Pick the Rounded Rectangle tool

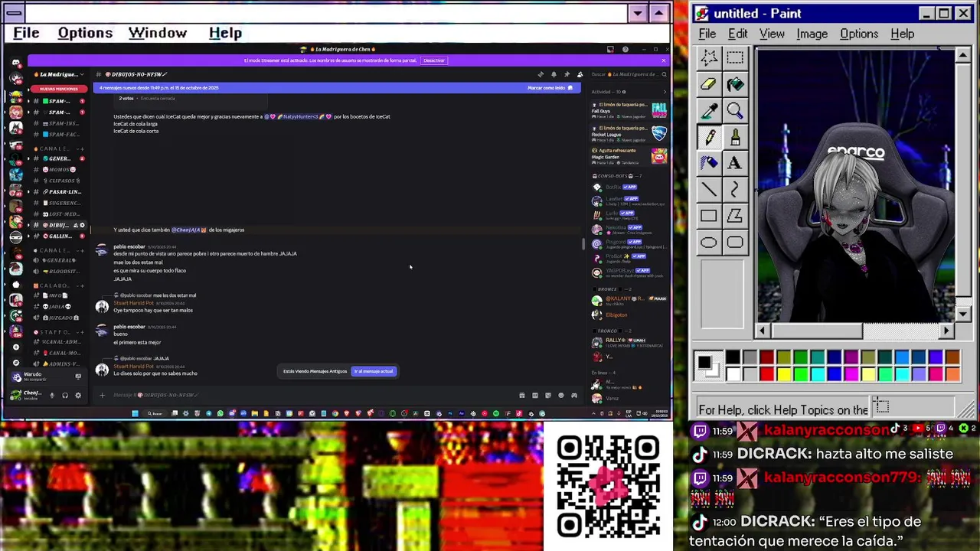(x=734, y=243)
